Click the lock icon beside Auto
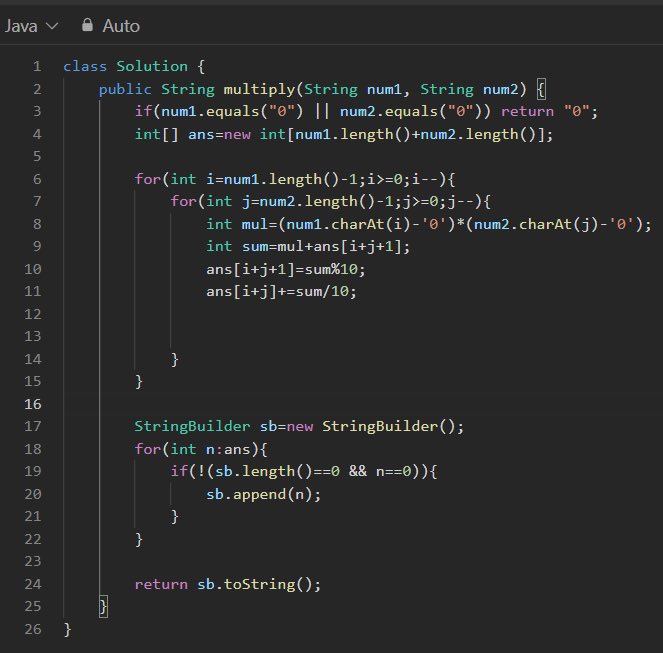The height and width of the screenshot is (653, 663). click(87, 25)
